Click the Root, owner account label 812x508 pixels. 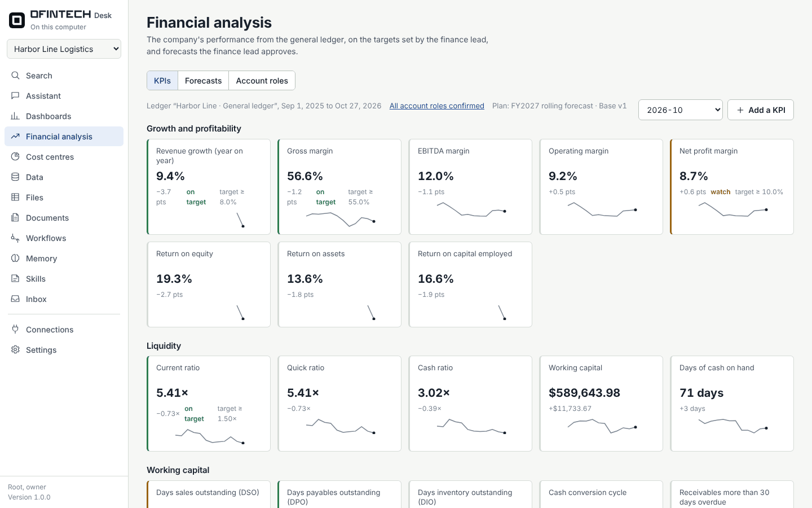point(27,487)
